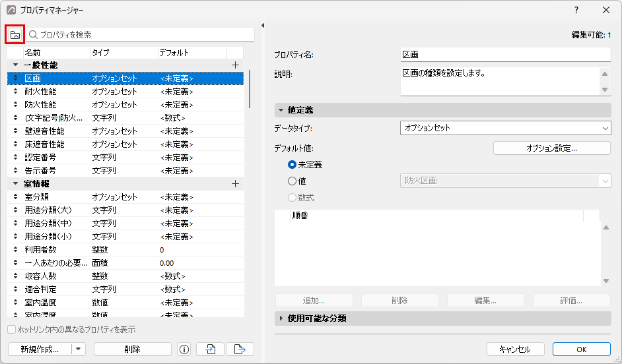
Task: Click the reorder handle of 告示番号 row
Action: [x=15, y=171]
